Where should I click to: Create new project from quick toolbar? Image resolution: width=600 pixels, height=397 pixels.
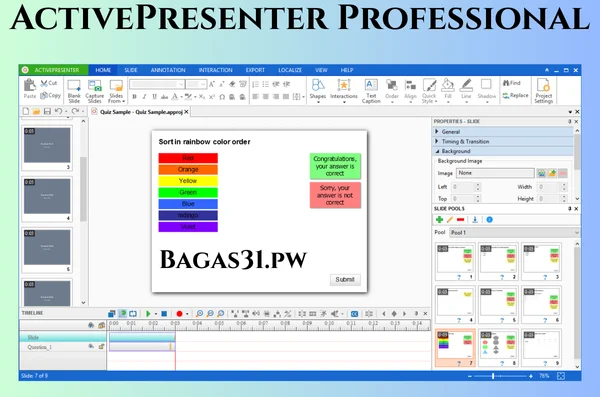point(26,111)
